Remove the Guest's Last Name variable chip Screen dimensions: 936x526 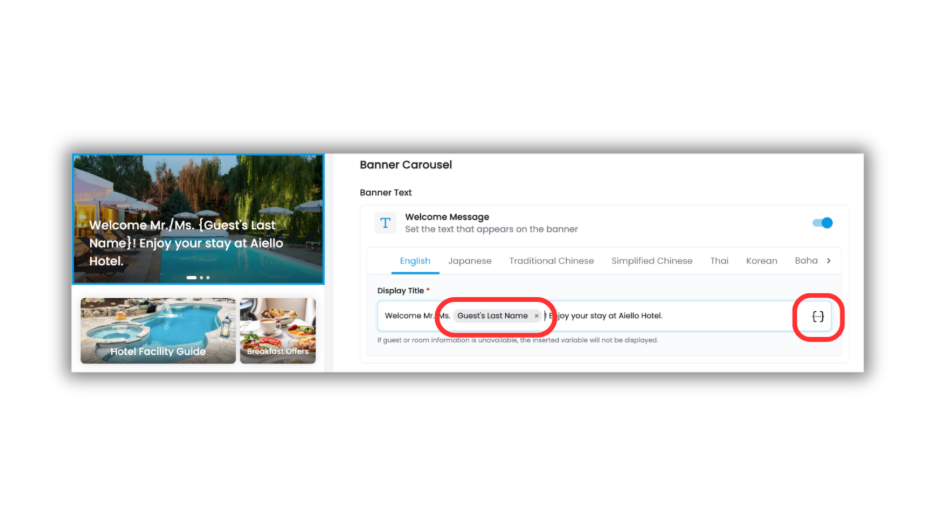pyautogui.click(x=536, y=316)
